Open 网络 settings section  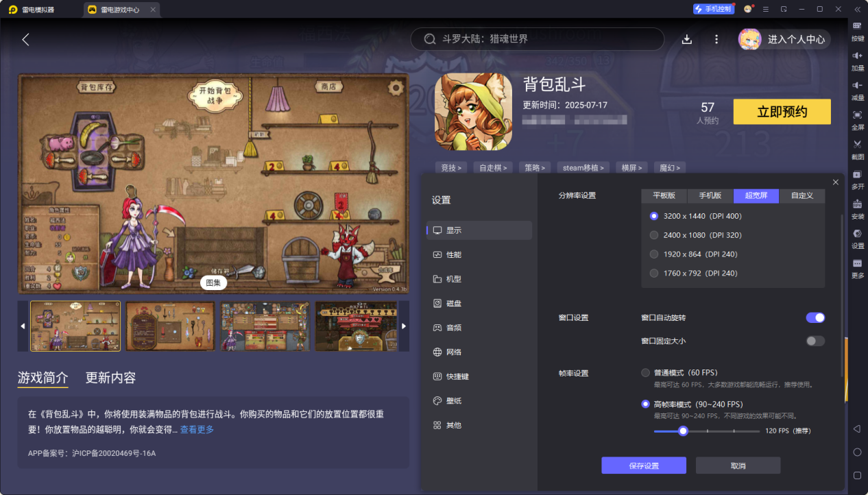point(479,352)
